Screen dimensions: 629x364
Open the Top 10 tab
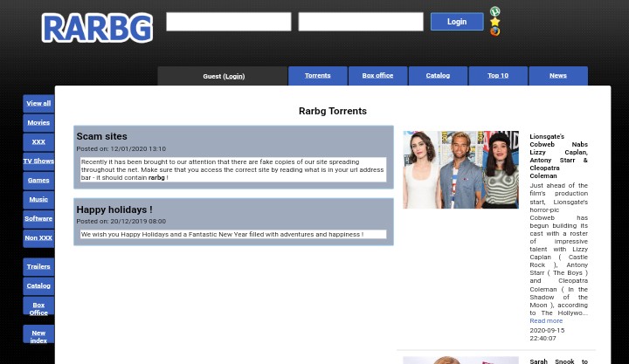(x=498, y=76)
